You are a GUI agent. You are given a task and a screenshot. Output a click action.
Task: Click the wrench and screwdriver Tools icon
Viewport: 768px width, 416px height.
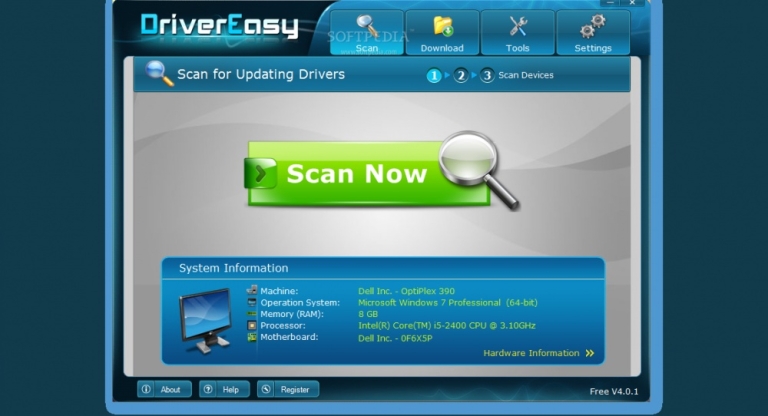pyautogui.click(x=517, y=26)
